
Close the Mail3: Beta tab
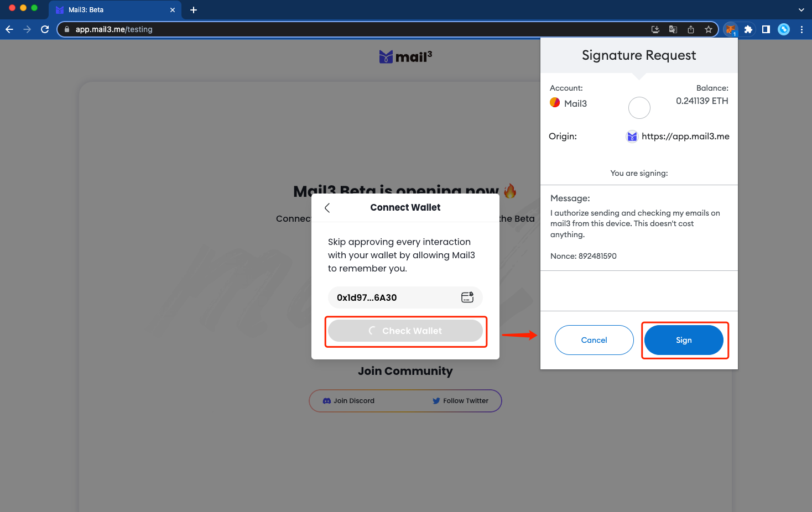pyautogui.click(x=173, y=10)
